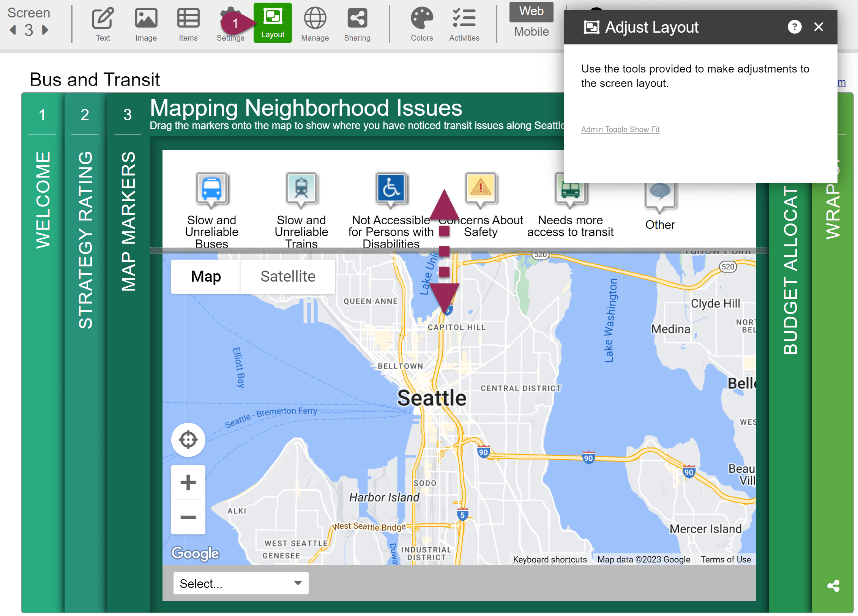This screenshot has height=616, width=858.
Task: Toggle map to Satellite view
Action: pos(288,276)
